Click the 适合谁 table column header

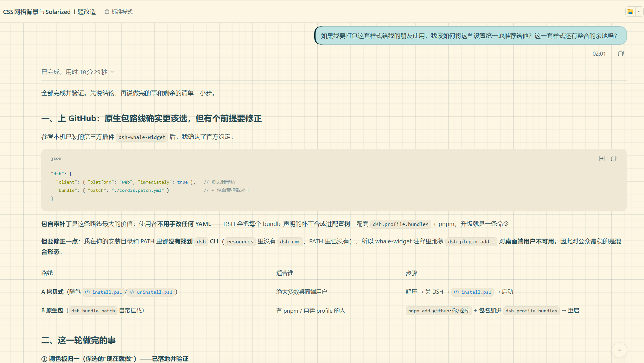click(x=285, y=273)
